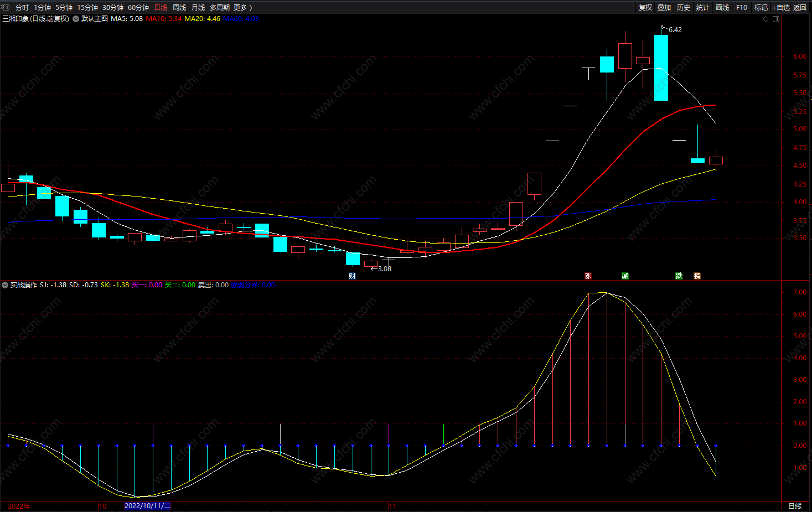
Task: Toggle the side panel icon in chart corner
Action: tap(776, 19)
